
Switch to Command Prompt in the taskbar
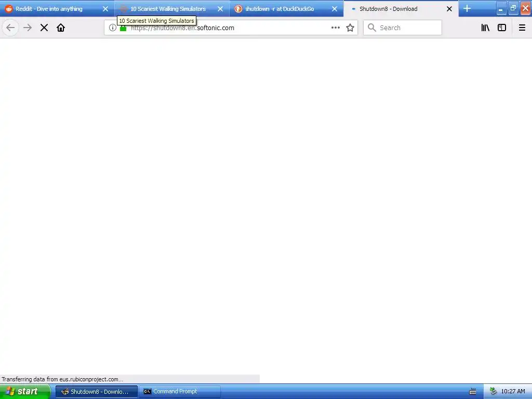coord(180,392)
